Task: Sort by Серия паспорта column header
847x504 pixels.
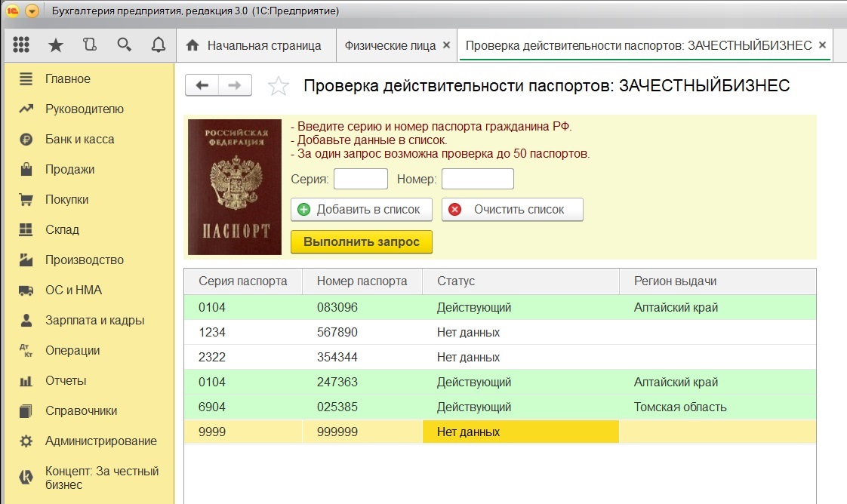Action: 243,281
